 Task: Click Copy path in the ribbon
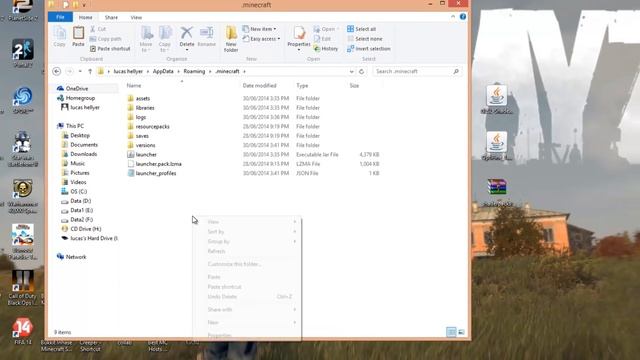point(105,39)
